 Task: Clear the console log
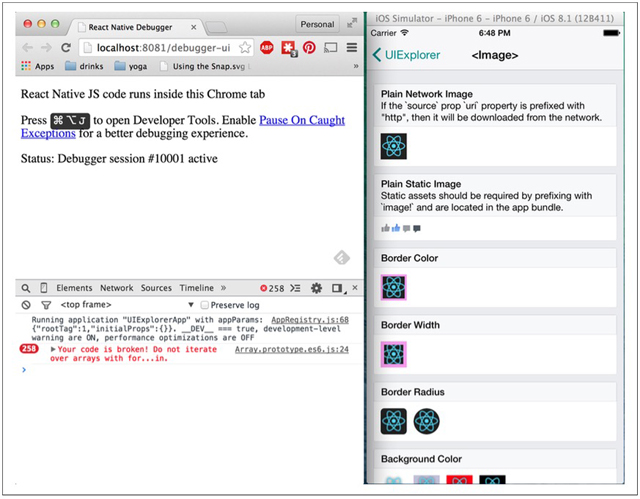point(26,305)
